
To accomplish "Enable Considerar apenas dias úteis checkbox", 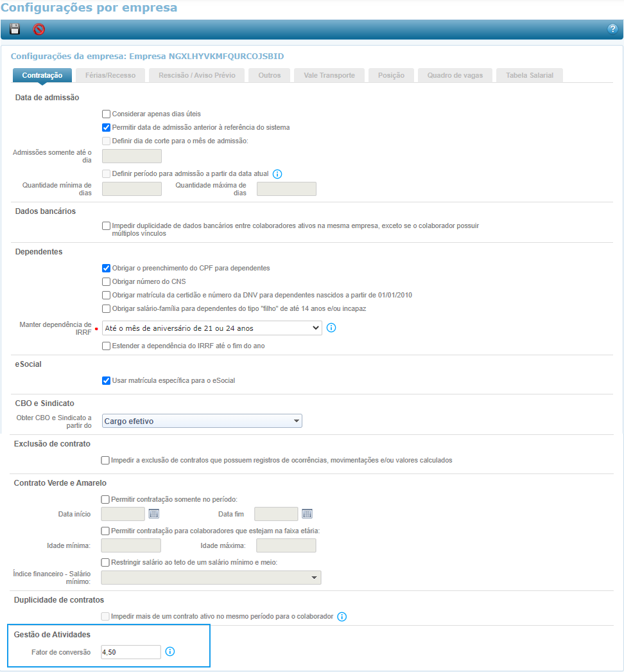I will pos(107,114).
